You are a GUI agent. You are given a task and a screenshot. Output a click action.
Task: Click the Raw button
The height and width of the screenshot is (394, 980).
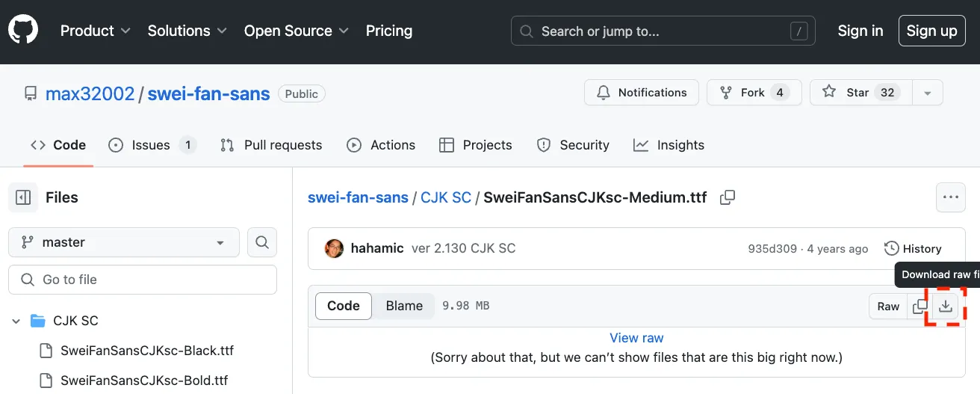tap(888, 307)
